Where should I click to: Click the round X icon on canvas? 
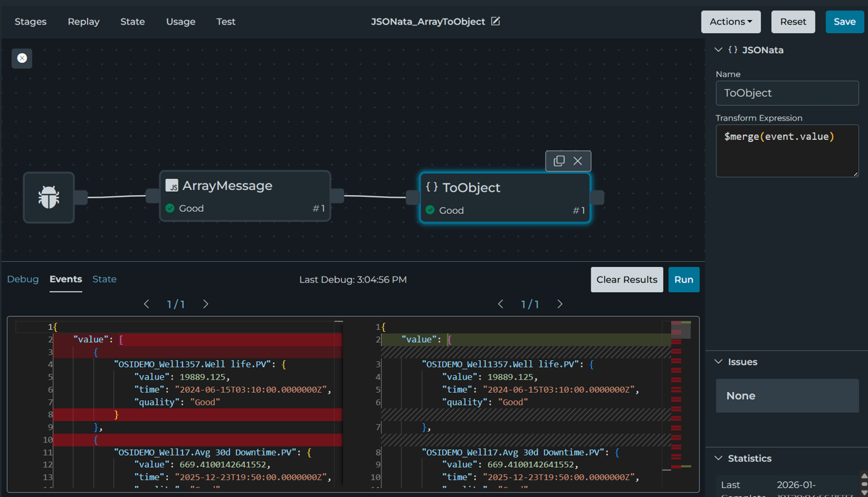coord(22,58)
